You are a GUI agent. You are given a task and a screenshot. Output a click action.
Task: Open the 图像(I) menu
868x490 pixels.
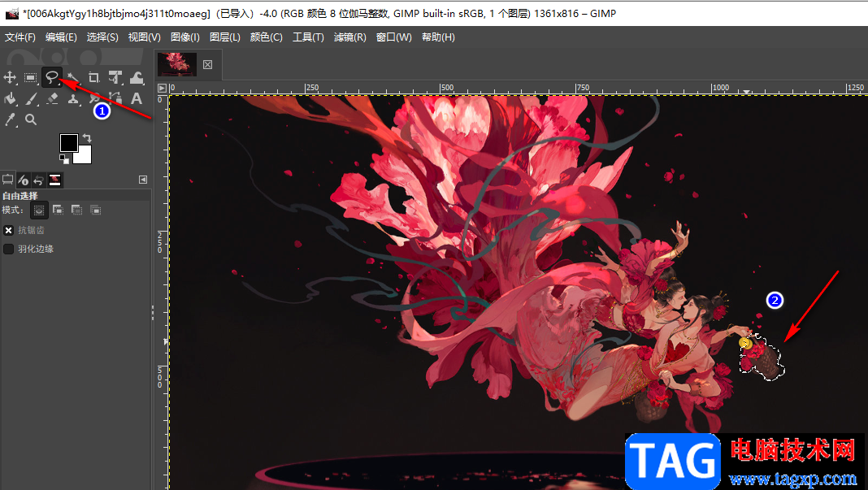[x=184, y=37]
